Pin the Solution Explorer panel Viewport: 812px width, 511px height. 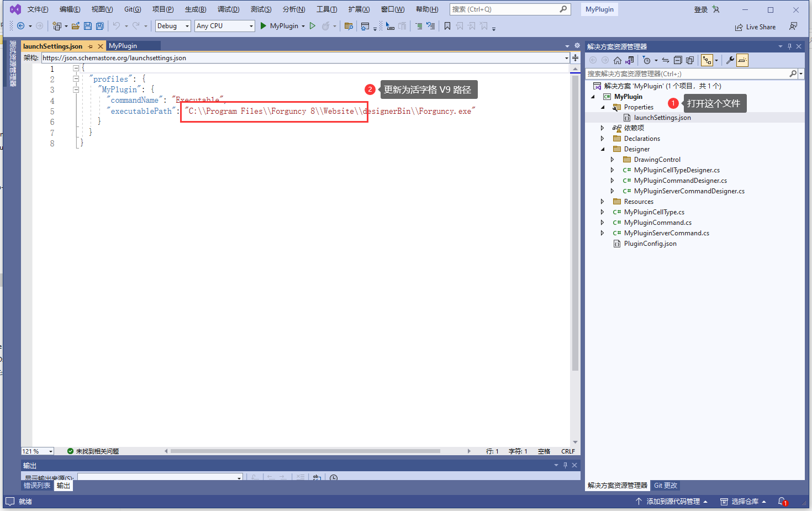[789, 46]
